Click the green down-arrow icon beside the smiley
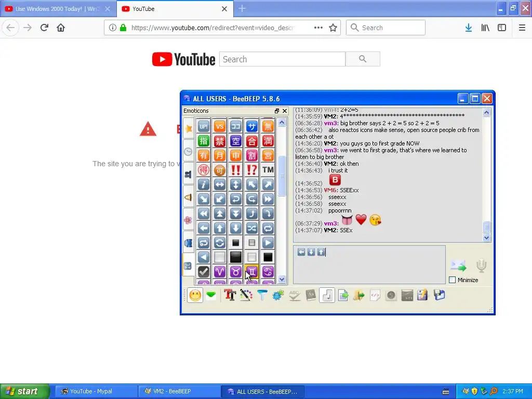Viewport: 532px width, 399px height. 211,295
